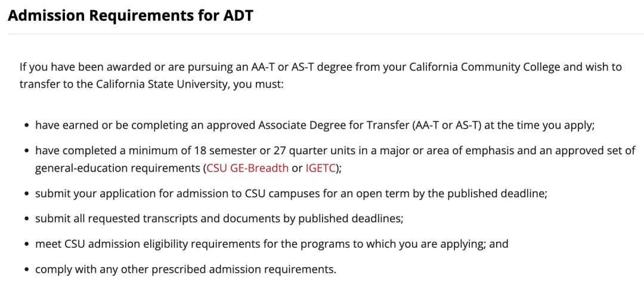
Task: Open the CSU GE-Breadth link
Action: point(247,168)
